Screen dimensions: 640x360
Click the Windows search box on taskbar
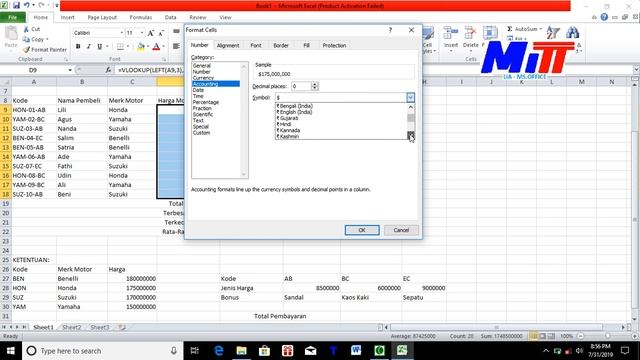point(102,351)
